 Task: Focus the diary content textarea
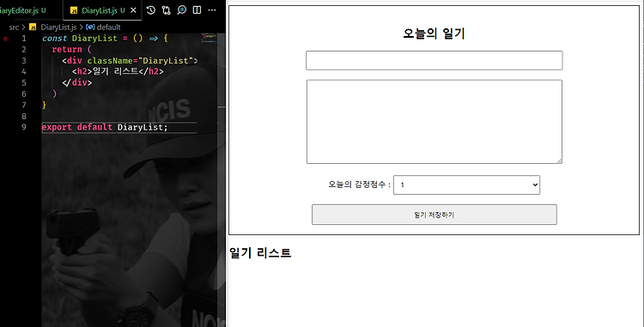pyautogui.click(x=434, y=122)
